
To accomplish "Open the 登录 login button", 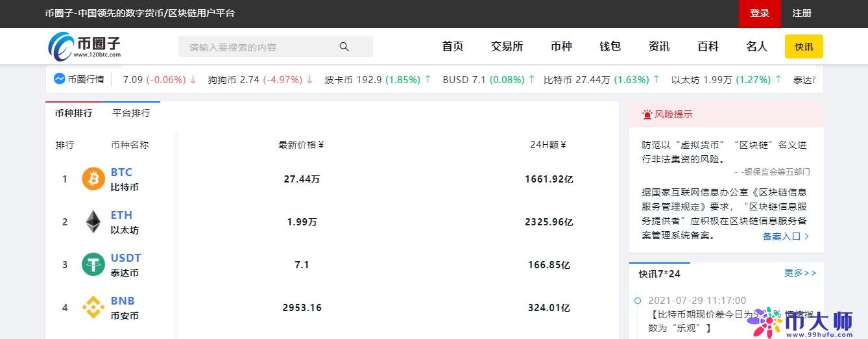I will coord(760,14).
